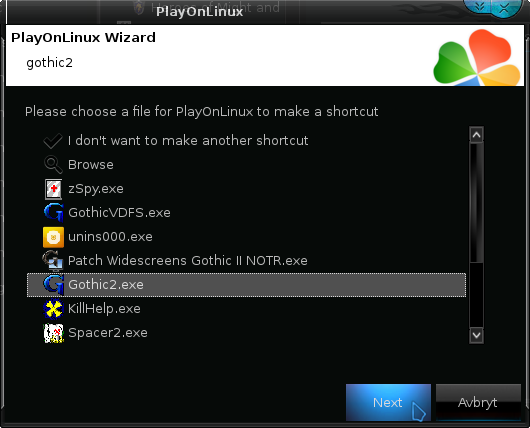This screenshot has width=530, height=428.
Task: Click Avbryt to cancel the wizard
Action: coord(478,402)
